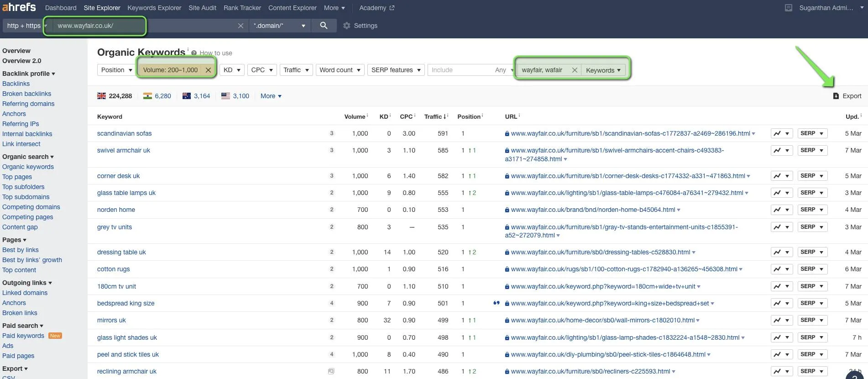Expand More countries dropdown
The width and height of the screenshot is (868, 379).
[x=271, y=96]
